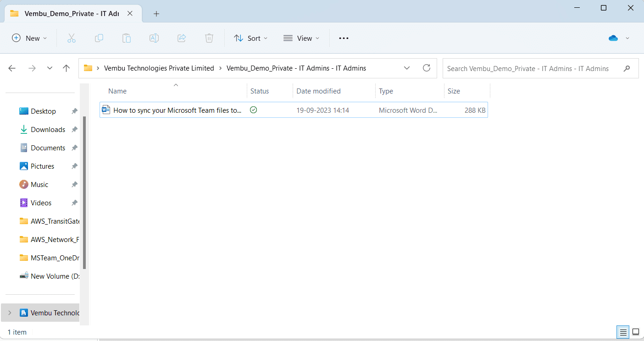Unpin Videos using its pin icon
Image resolution: width=644 pixels, height=341 pixels.
pos(74,203)
